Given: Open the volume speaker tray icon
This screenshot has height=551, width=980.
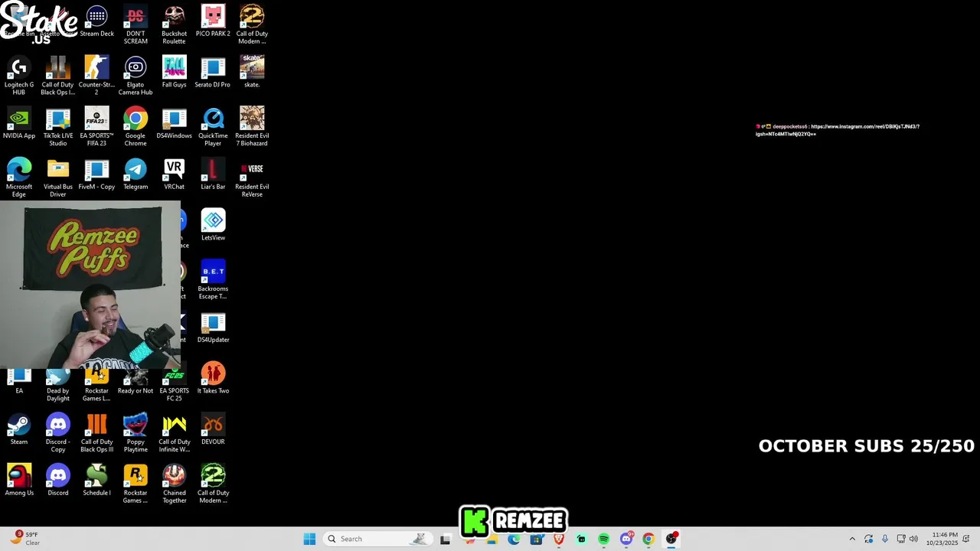Looking at the screenshot, I should tap(913, 539).
